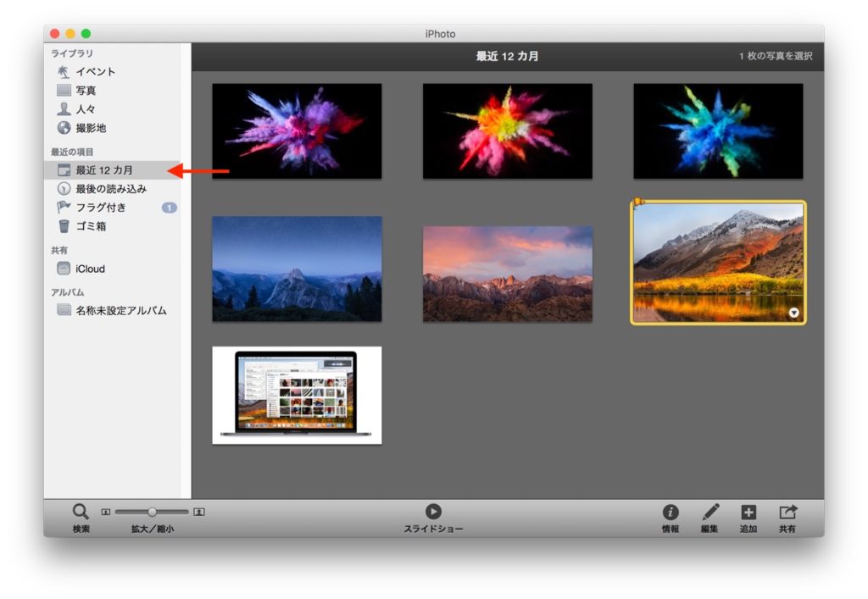Screen dimensions: 868x599
Task: Click the zoom slider handle
Action: point(152,512)
